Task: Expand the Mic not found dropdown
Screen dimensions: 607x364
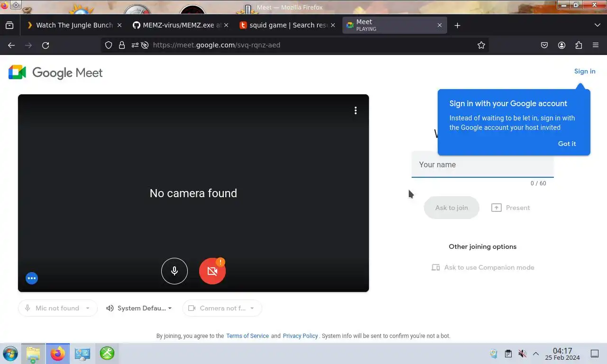Action: click(x=57, y=308)
